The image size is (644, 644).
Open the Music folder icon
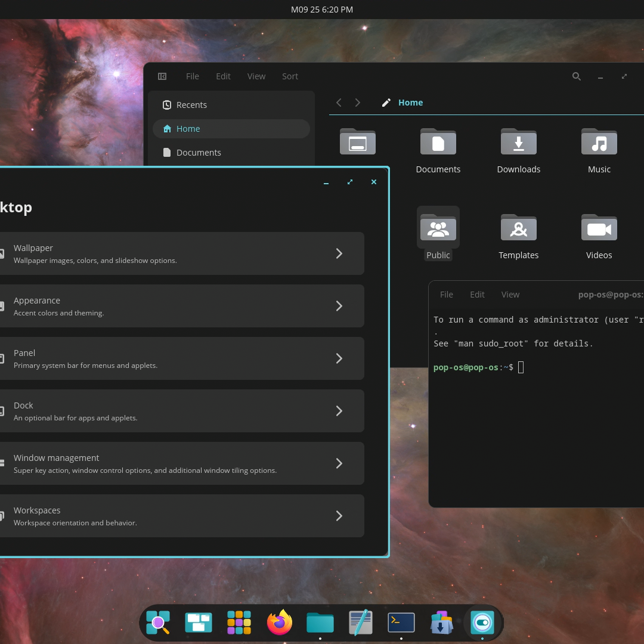[x=599, y=142]
